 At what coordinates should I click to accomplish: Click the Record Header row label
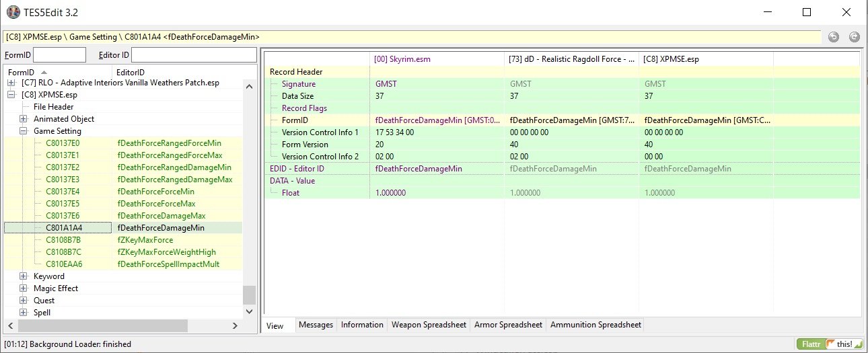296,72
